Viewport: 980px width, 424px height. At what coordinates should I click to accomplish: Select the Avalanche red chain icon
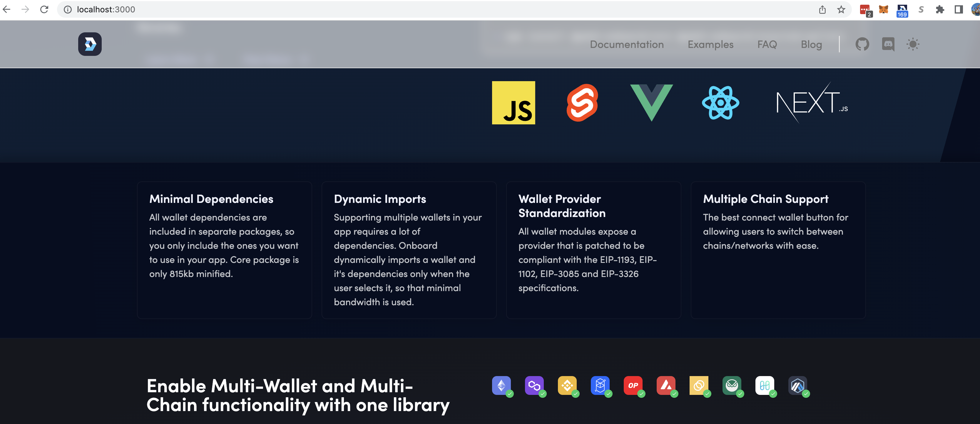point(666,385)
